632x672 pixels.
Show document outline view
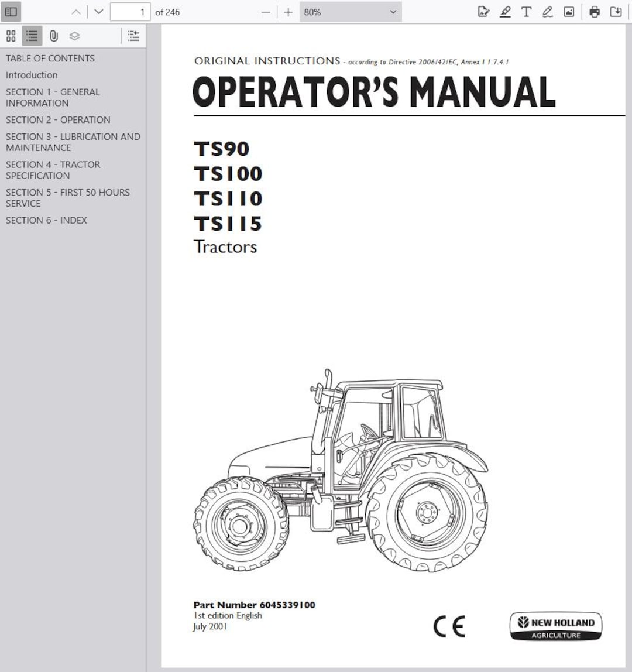click(32, 36)
